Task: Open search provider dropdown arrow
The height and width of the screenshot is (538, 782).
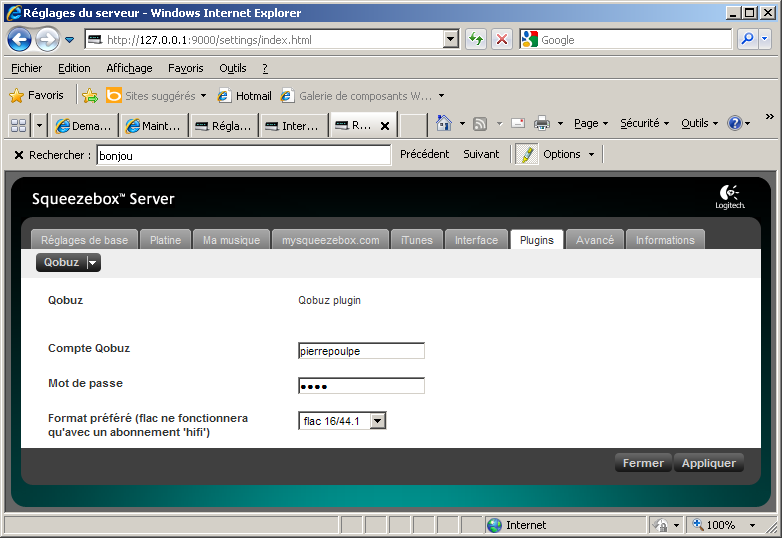Action: click(765, 39)
